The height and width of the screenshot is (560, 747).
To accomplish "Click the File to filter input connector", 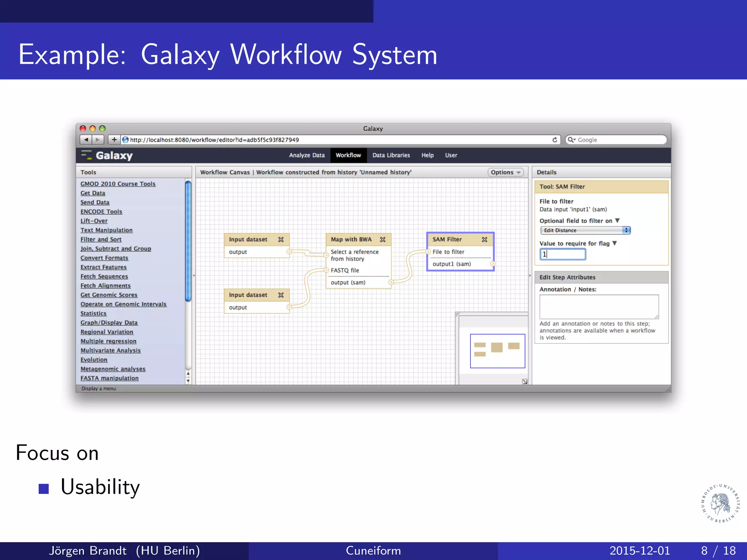I will click(x=429, y=252).
